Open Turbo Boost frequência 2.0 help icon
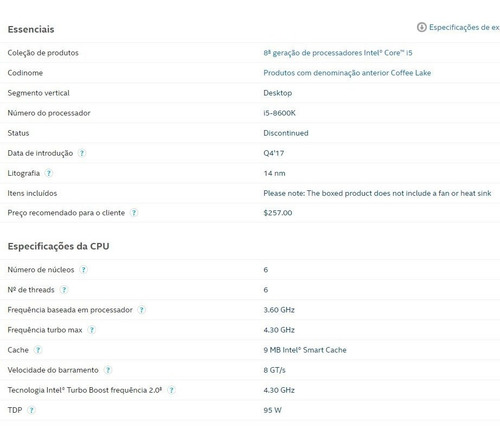Screen dimensions: 500x442 tap(171, 390)
